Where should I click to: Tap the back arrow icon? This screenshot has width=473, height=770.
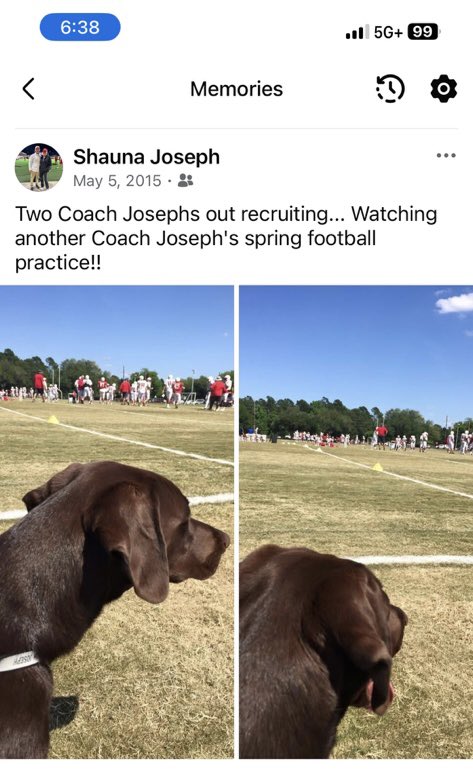(x=28, y=89)
